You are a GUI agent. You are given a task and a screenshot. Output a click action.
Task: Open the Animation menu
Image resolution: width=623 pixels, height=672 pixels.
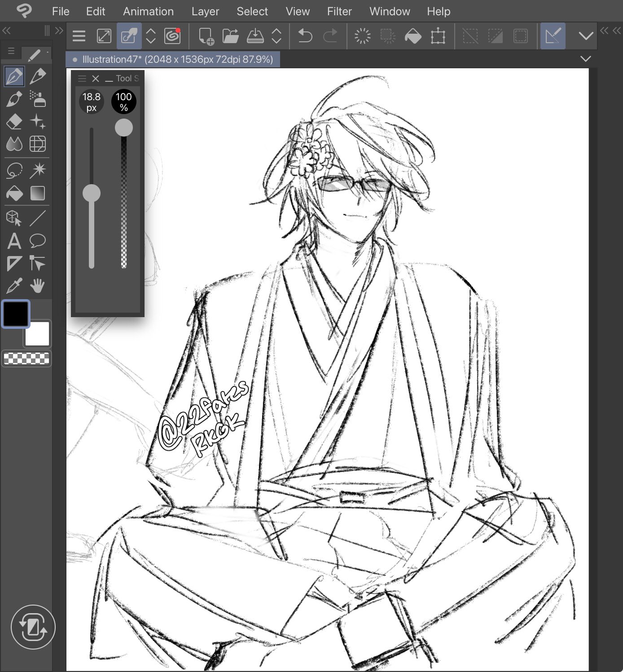148,11
